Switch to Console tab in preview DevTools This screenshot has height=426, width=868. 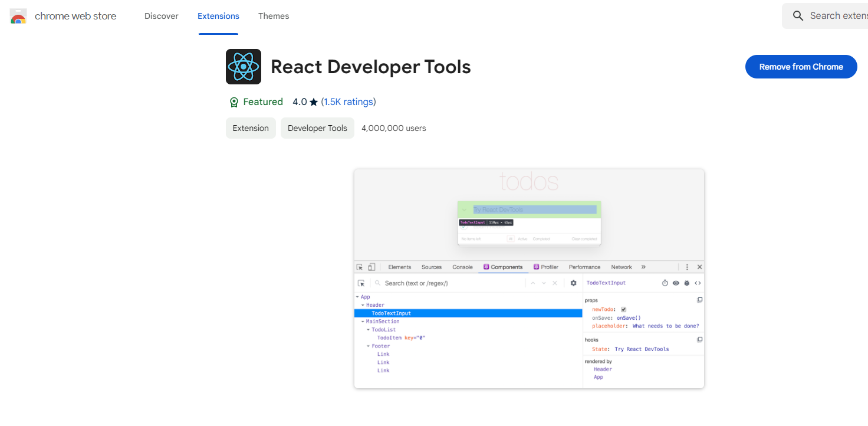463,267
